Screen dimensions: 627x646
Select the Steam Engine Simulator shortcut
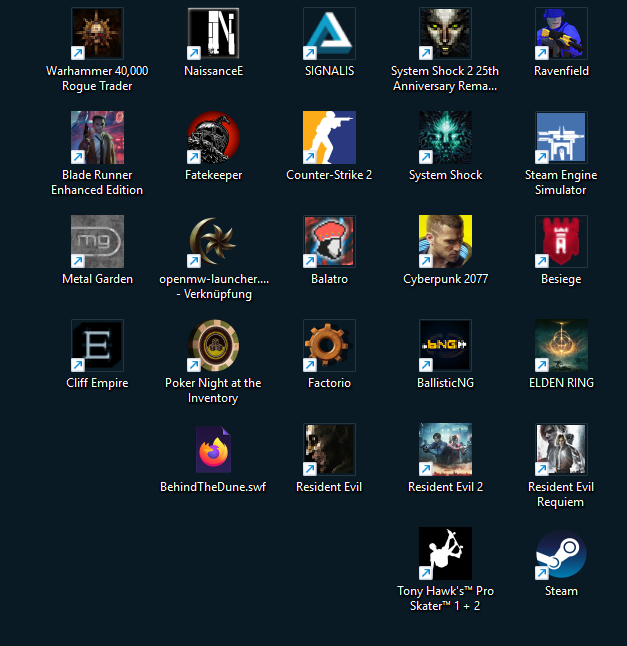561,138
